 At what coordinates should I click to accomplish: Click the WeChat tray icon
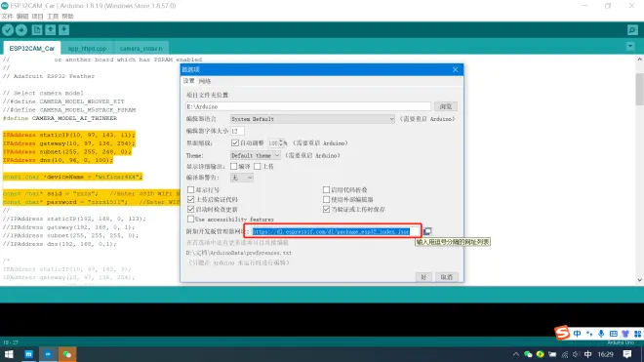[528, 354]
